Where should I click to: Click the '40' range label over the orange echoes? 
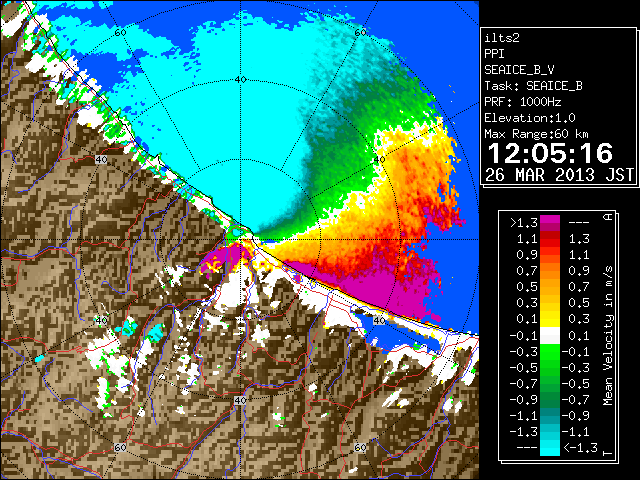(380, 160)
